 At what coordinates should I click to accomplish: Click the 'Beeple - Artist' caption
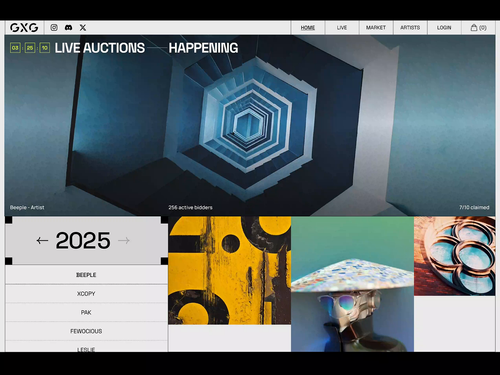[x=27, y=207]
